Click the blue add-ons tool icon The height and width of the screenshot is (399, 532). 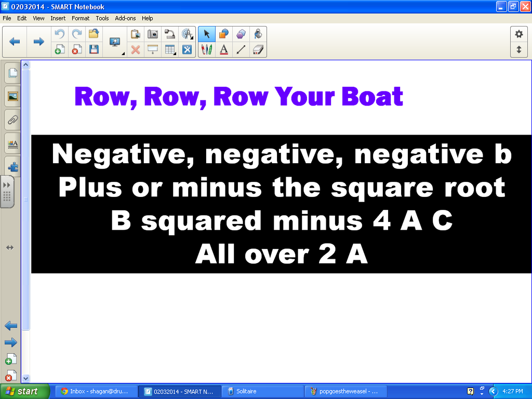(x=187, y=49)
